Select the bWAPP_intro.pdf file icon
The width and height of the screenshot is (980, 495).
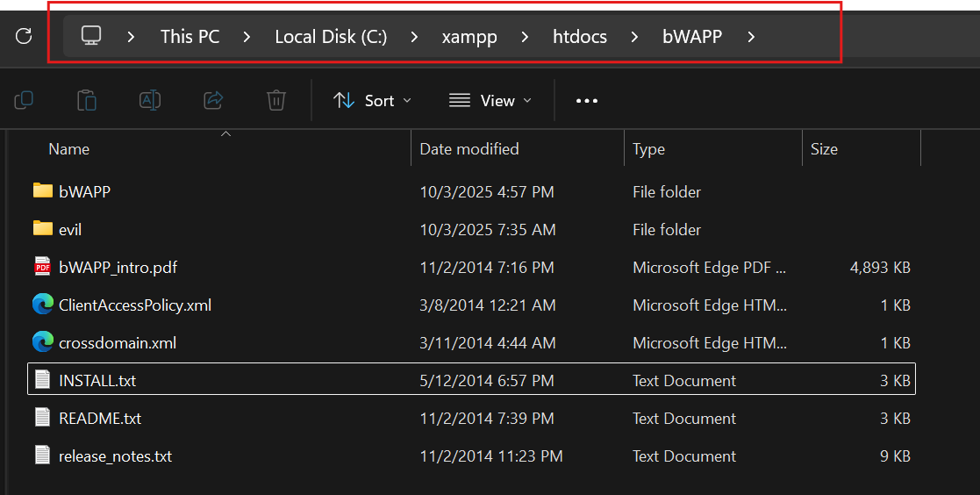42,267
